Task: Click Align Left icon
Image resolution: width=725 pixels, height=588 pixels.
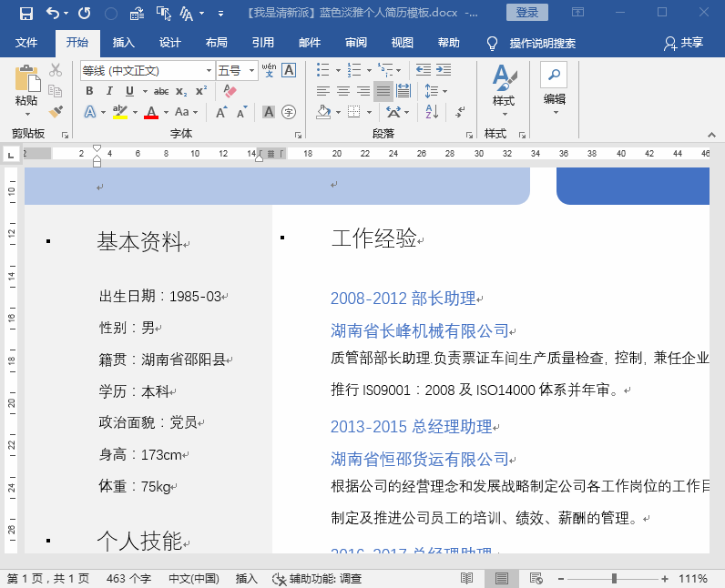Action: tap(322, 91)
